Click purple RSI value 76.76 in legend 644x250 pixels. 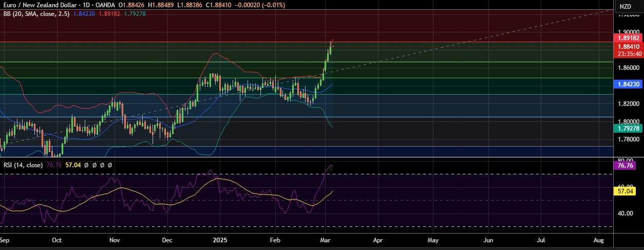coord(54,165)
